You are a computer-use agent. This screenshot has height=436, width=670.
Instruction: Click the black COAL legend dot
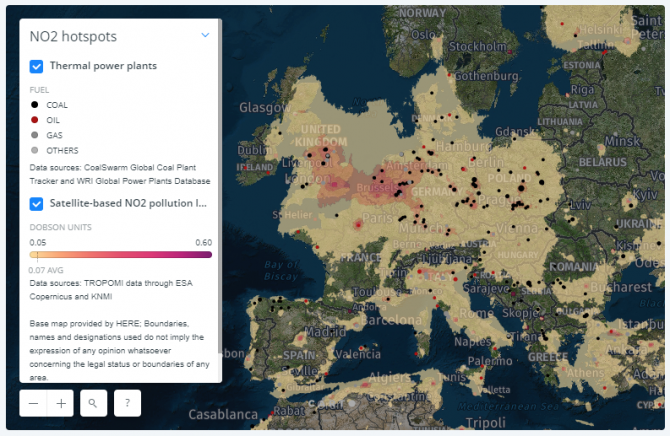35,104
